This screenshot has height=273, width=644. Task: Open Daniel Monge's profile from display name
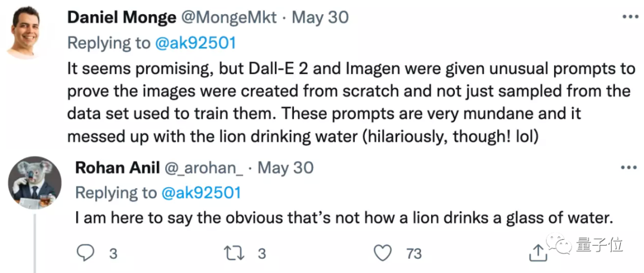click(x=121, y=17)
